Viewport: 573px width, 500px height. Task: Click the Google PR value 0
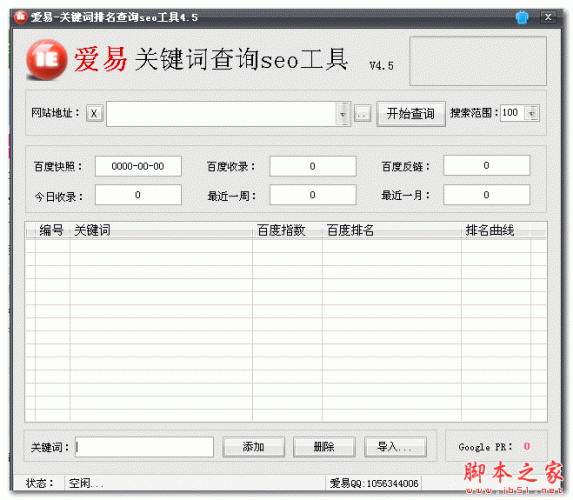point(527,446)
